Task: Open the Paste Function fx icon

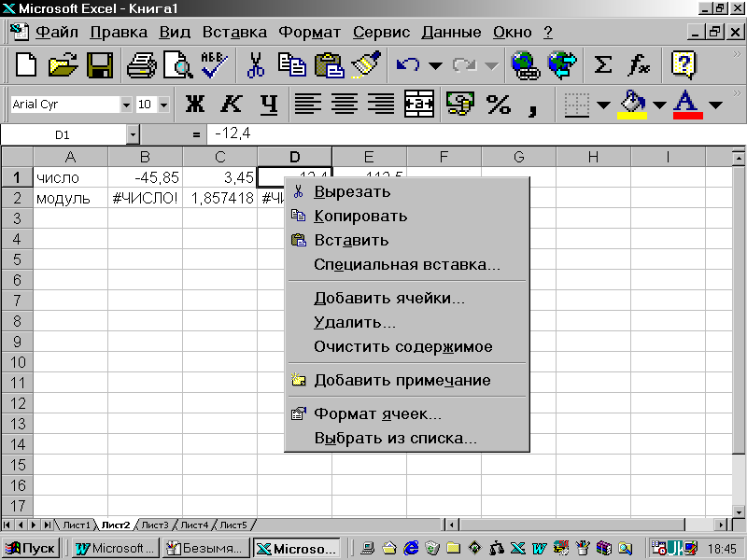Action: (639, 64)
